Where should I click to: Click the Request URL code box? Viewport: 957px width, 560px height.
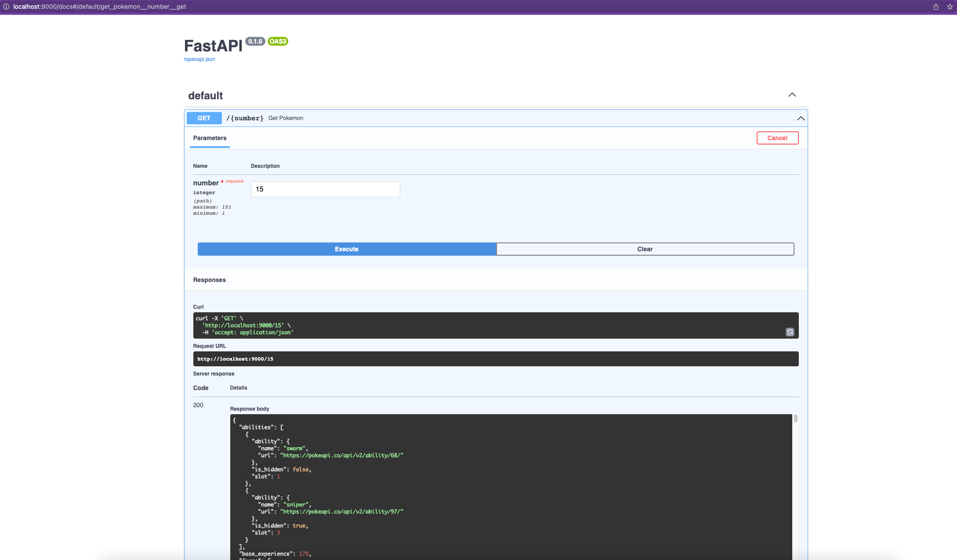tap(495, 359)
